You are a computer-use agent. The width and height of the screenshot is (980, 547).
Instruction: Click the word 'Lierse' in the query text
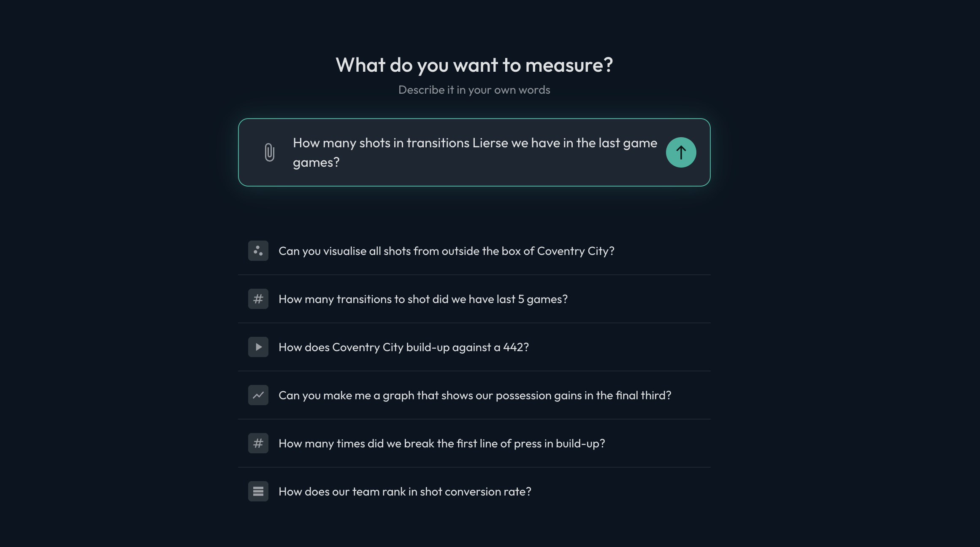coord(490,143)
